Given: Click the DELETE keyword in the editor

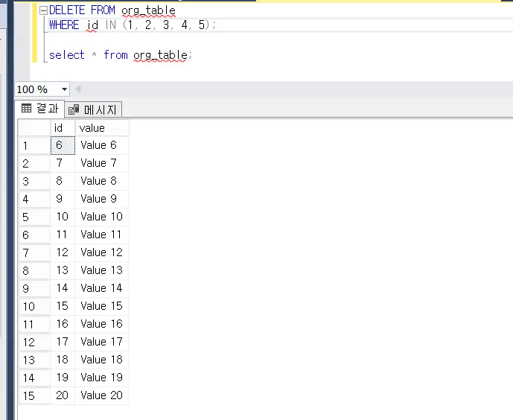Looking at the screenshot, I should pyautogui.click(x=67, y=10).
